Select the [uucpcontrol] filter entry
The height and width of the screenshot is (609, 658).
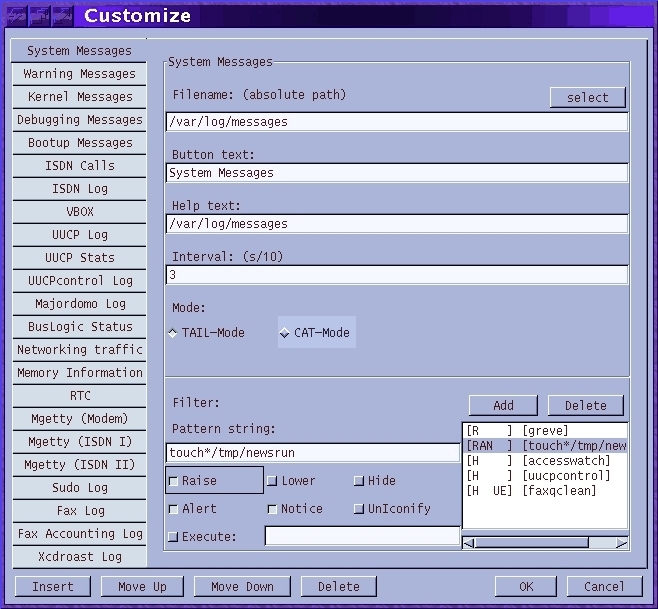pos(545,476)
